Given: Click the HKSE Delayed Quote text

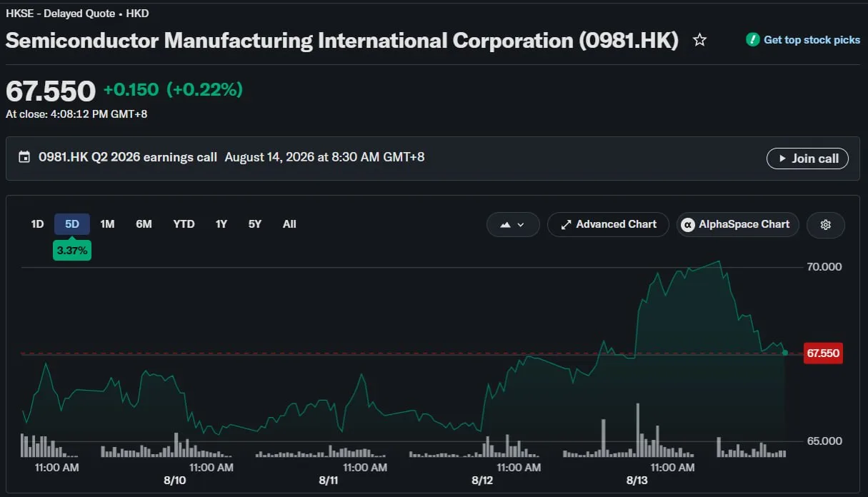Looking at the screenshot, I should (x=77, y=14).
